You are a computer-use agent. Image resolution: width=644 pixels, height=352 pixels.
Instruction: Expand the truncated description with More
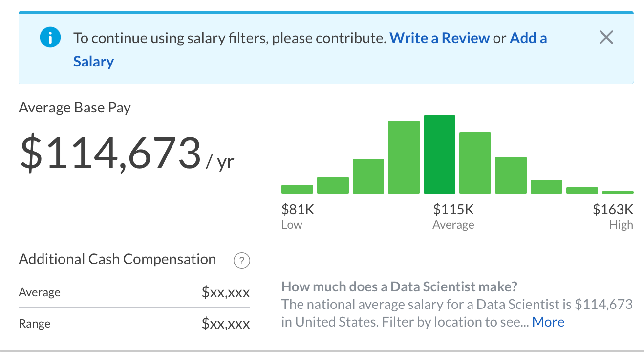click(x=548, y=322)
